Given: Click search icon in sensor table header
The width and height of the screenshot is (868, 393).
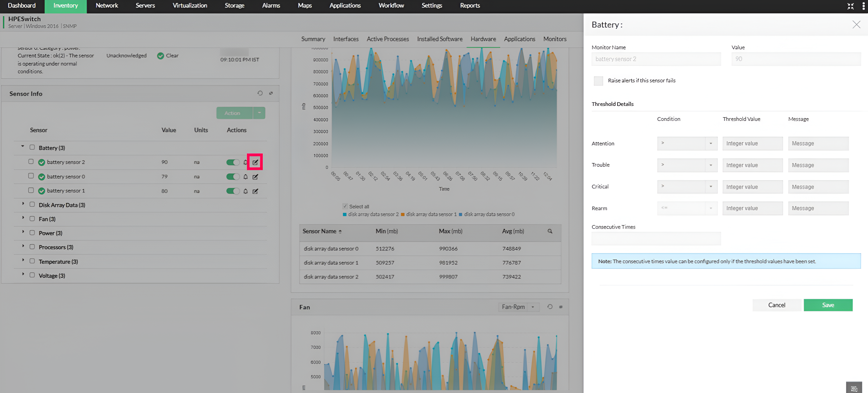Looking at the screenshot, I should pyautogui.click(x=550, y=231).
